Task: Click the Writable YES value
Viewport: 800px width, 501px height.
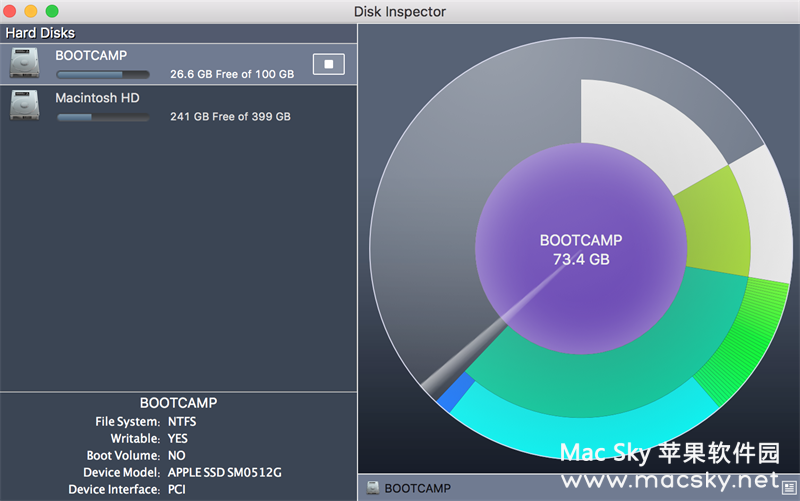Action: pos(178,438)
